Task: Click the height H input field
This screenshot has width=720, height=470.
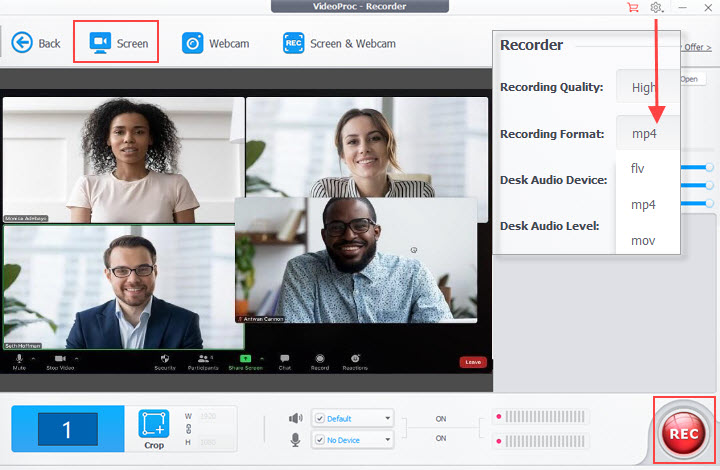Action: coord(214,442)
